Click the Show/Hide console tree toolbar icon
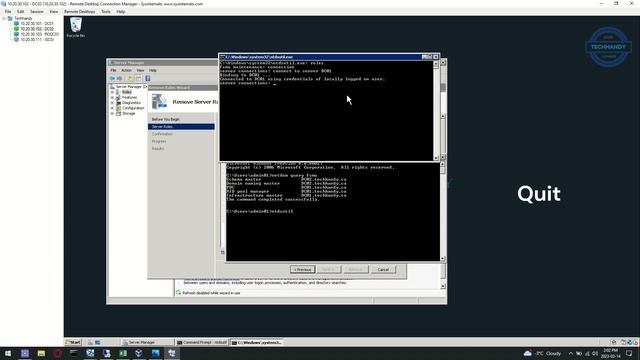640x360 pixels. point(138,78)
